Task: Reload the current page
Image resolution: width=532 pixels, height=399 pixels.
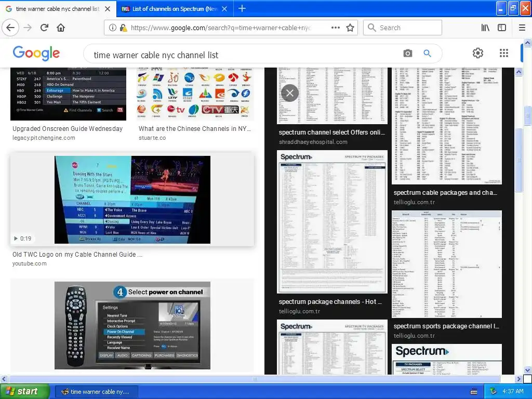Action: (x=45, y=28)
